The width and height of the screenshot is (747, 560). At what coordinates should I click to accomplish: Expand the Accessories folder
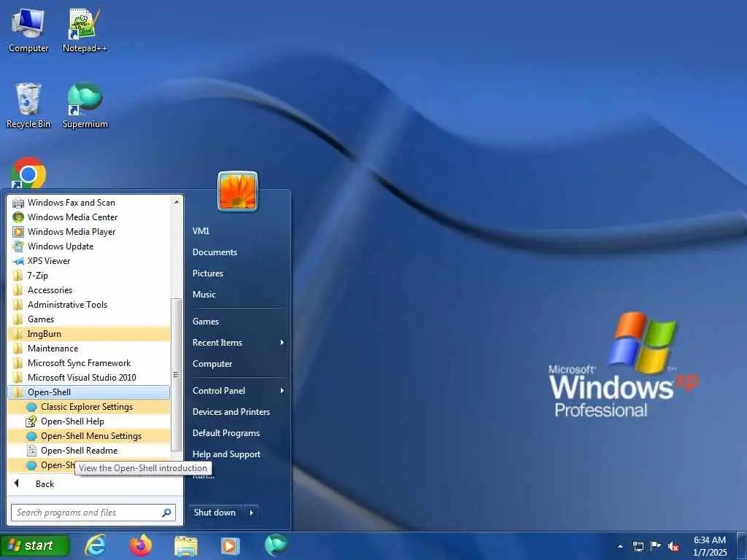coord(89,290)
